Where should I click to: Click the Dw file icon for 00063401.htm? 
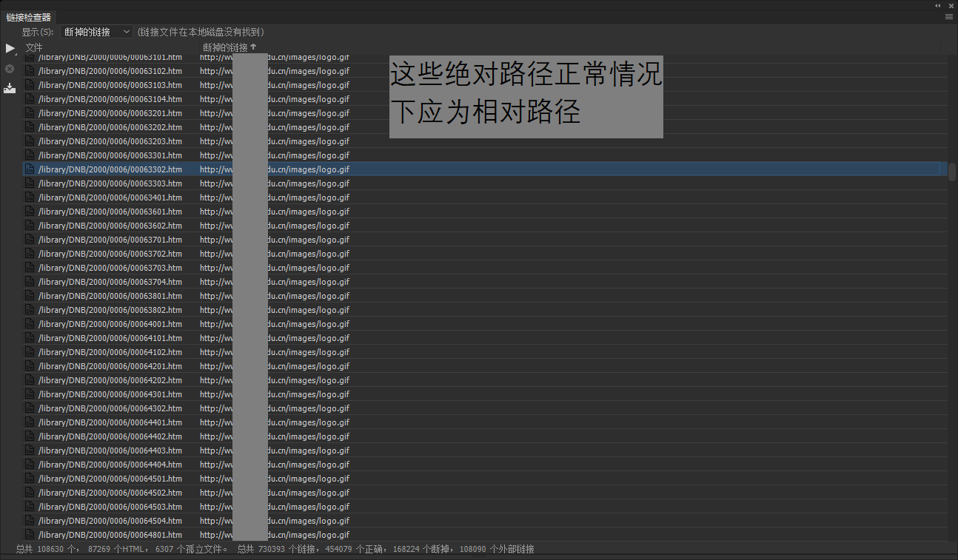point(30,198)
